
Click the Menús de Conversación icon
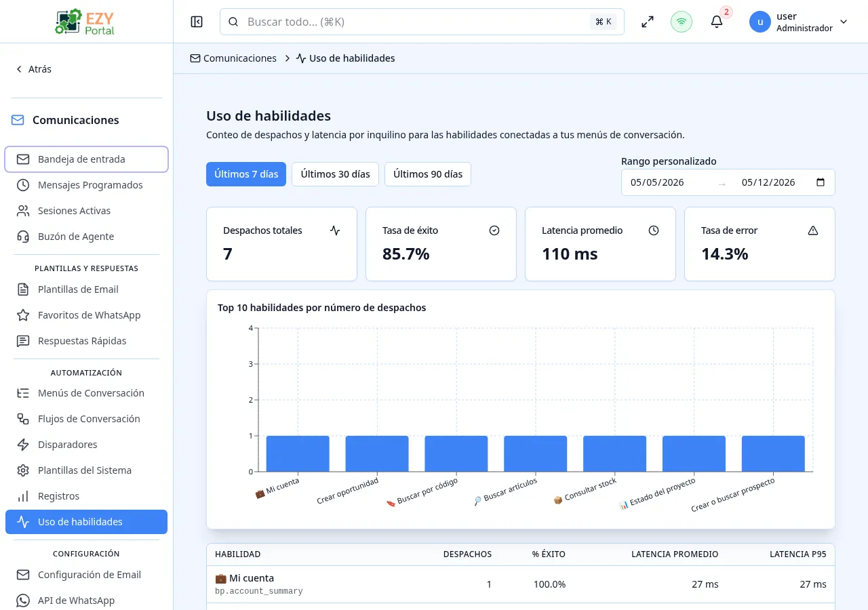[x=23, y=393]
